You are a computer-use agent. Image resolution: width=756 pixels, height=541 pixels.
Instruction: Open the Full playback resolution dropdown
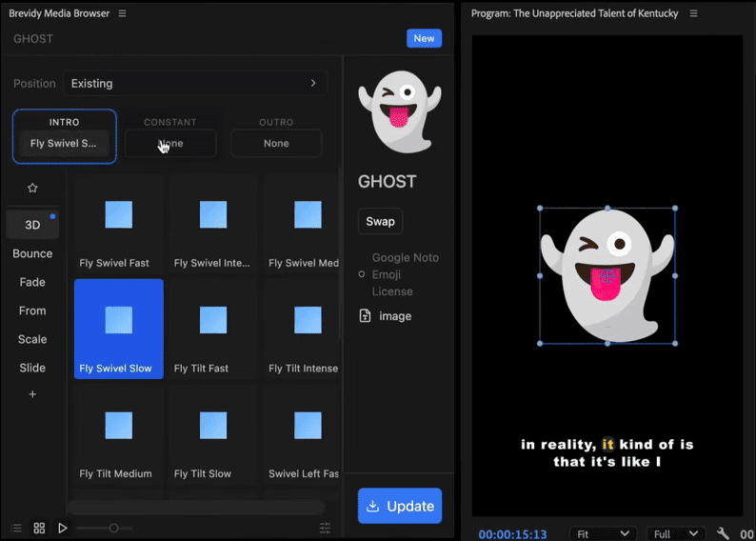pyautogui.click(x=676, y=533)
